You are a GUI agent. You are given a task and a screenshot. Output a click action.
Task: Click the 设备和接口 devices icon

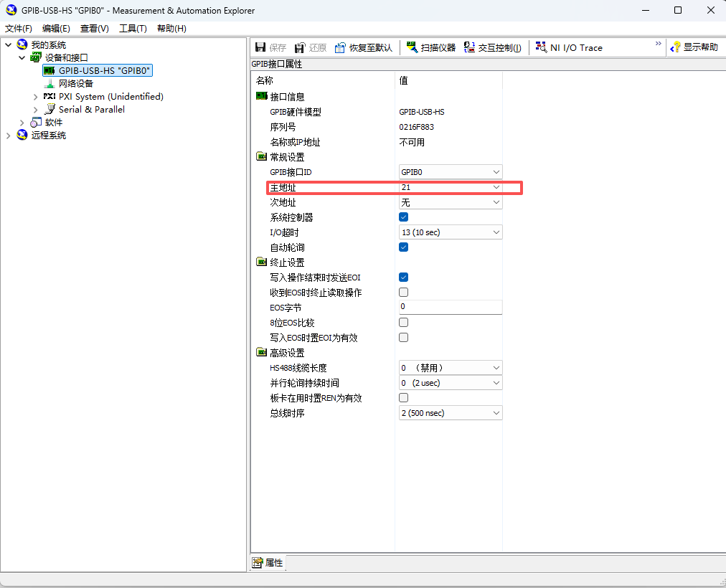36,57
